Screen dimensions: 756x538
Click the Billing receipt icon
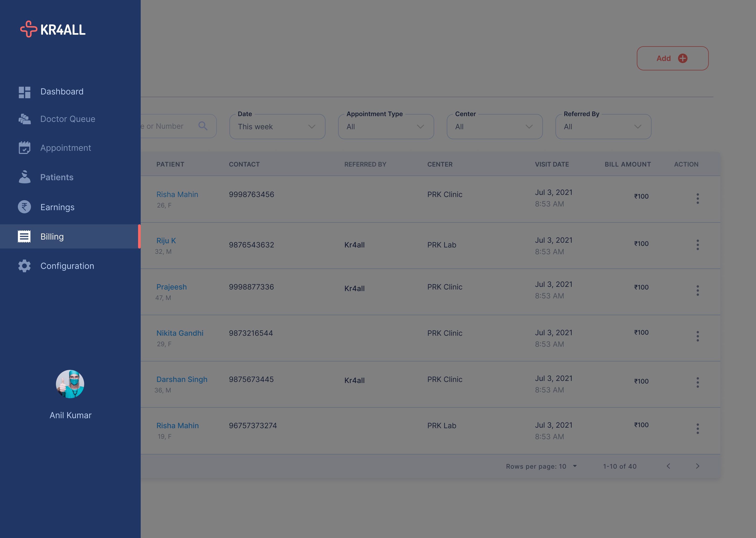coord(24,236)
